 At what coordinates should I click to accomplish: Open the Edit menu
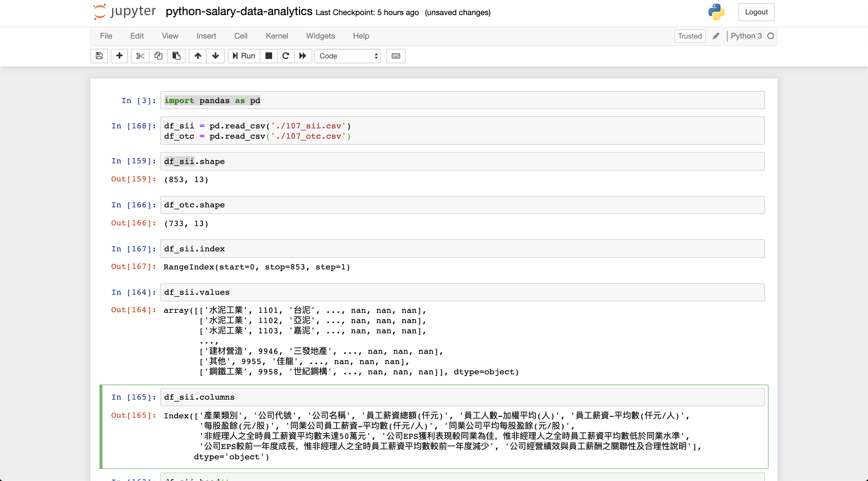(x=137, y=36)
